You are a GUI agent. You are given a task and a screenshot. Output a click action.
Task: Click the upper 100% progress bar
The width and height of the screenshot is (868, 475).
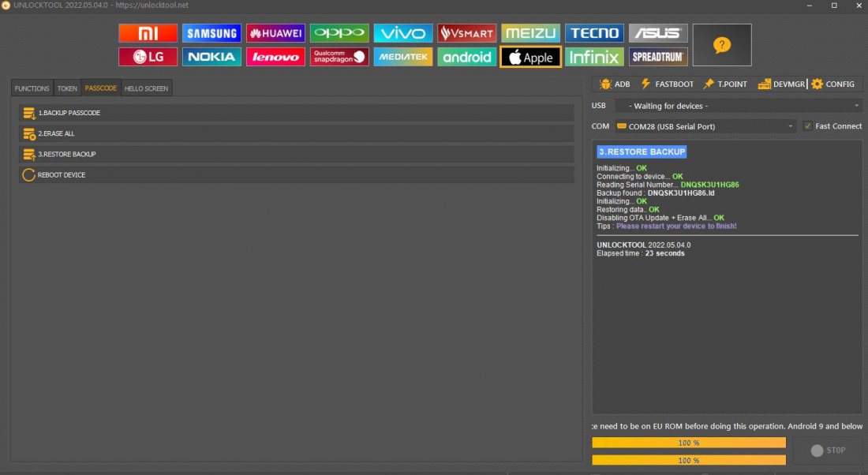689,443
